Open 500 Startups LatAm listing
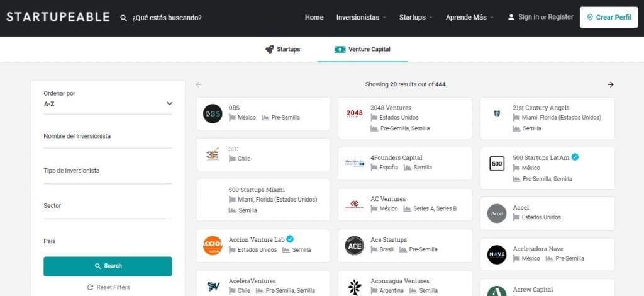The image size is (644, 296). (541, 157)
